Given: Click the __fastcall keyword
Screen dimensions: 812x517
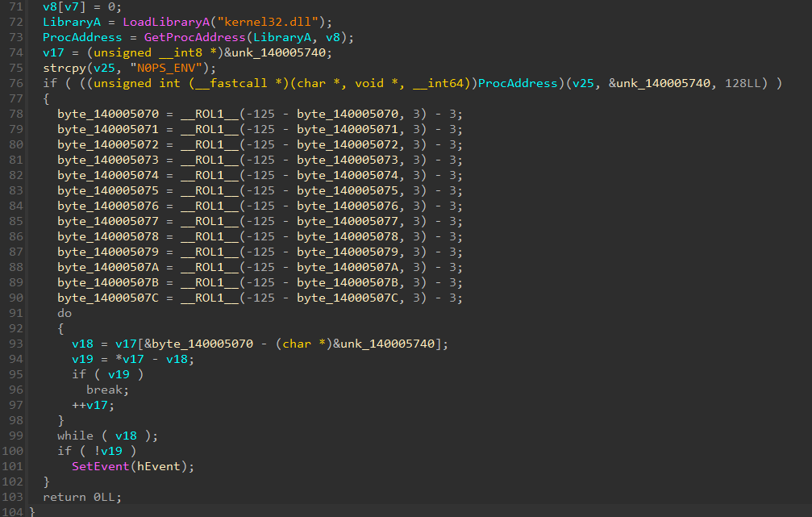Looking at the screenshot, I should [x=231, y=83].
